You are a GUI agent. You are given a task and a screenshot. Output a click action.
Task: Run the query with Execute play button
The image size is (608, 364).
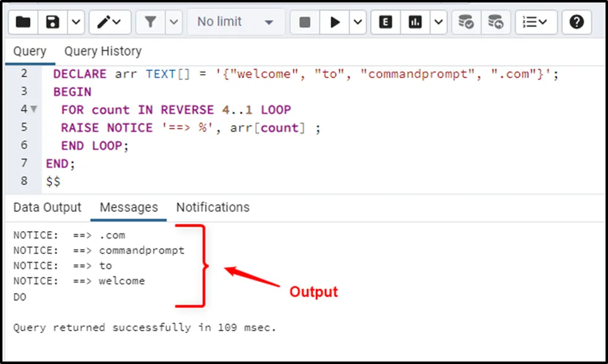pos(335,22)
